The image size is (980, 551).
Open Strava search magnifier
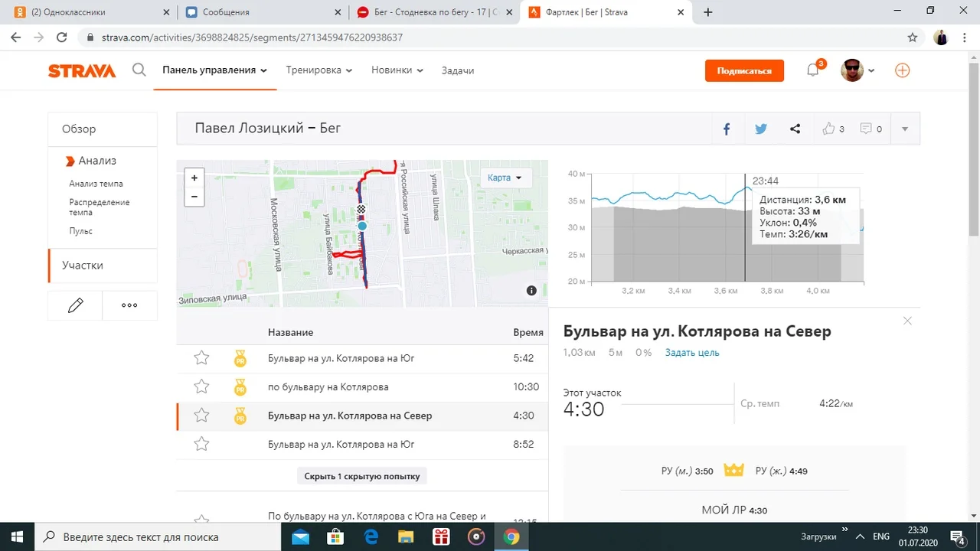pos(139,70)
